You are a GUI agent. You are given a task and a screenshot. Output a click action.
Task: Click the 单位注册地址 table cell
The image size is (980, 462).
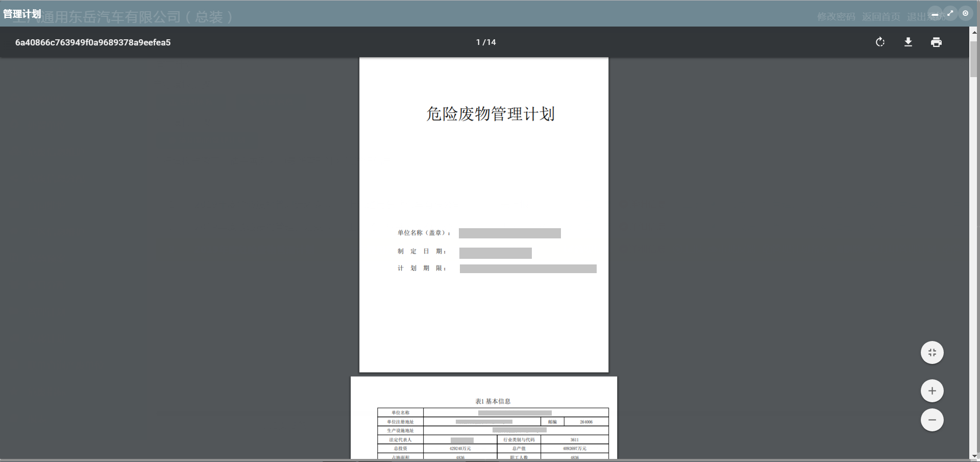[400, 422]
